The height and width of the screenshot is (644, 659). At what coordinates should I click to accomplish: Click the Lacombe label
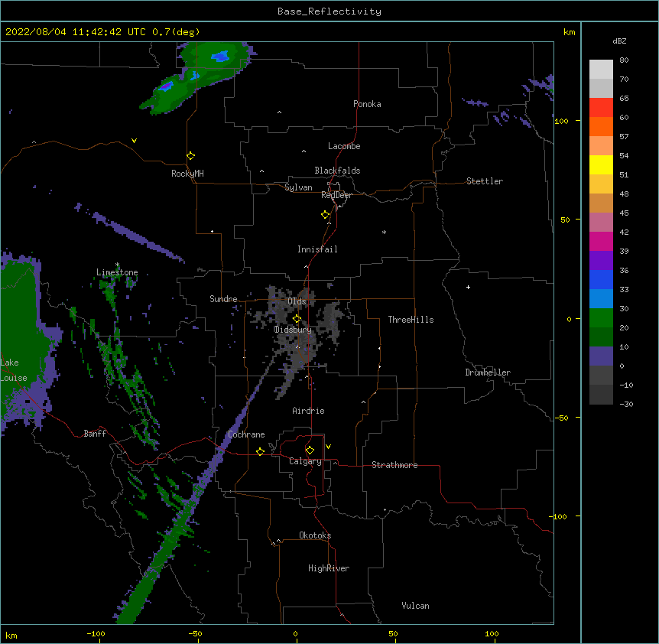click(344, 146)
